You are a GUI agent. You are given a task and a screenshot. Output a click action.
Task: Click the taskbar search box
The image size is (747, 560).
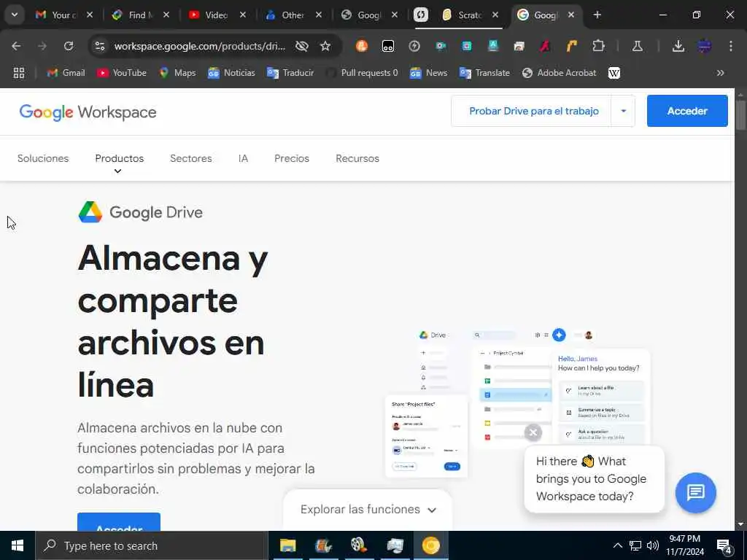coord(152,545)
